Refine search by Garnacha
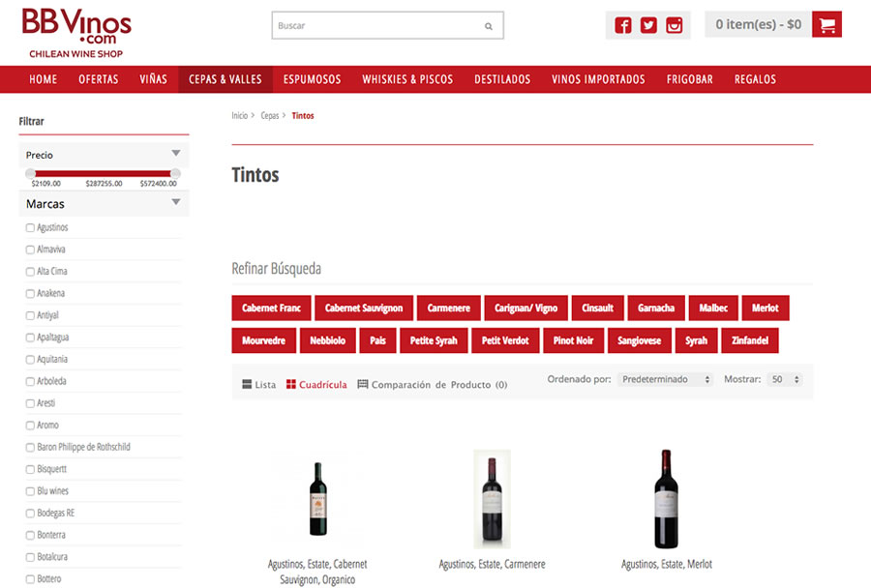This screenshot has height=588, width=871. 656,309
